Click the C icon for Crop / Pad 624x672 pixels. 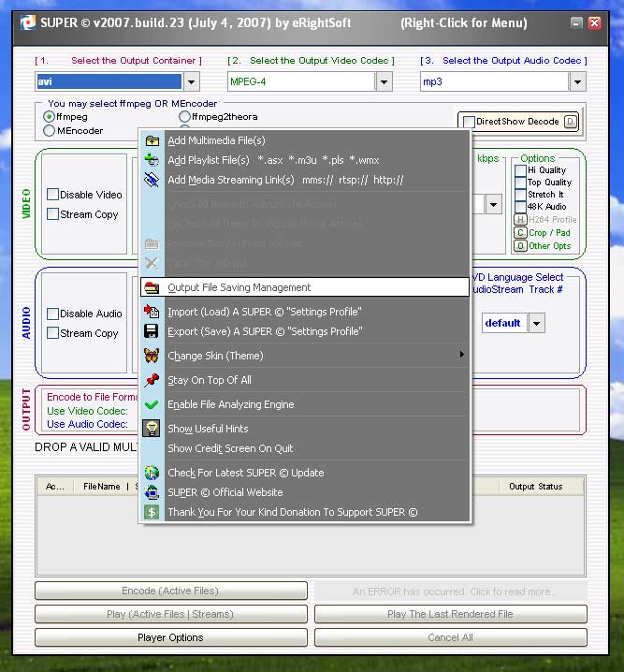click(520, 233)
